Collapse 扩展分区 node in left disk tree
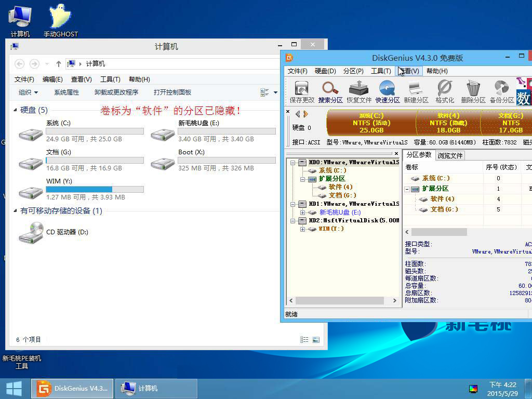Image resolution: width=532 pixels, height=399 pixels. point(303,179)
